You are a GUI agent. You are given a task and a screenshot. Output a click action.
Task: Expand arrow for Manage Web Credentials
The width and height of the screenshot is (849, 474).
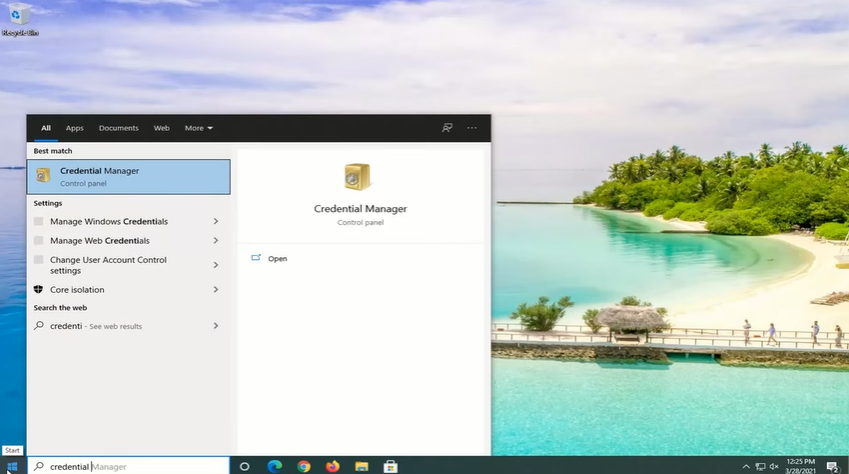(215, 240)
